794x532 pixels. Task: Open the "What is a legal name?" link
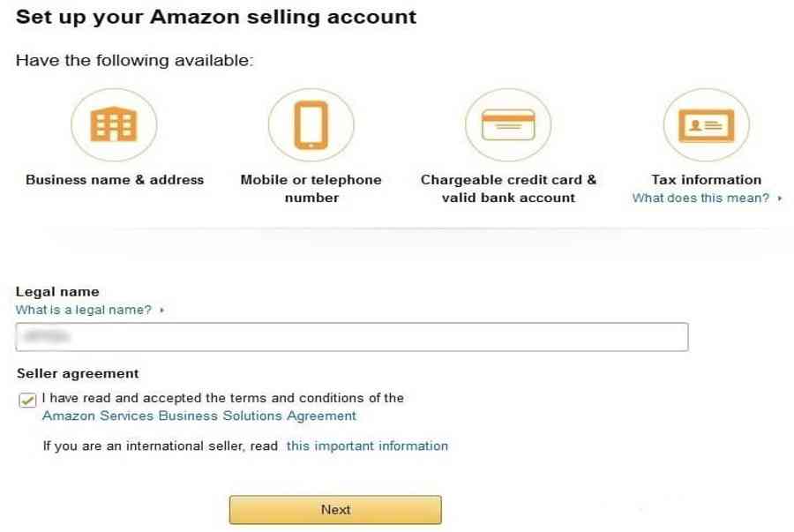(84, 311)
